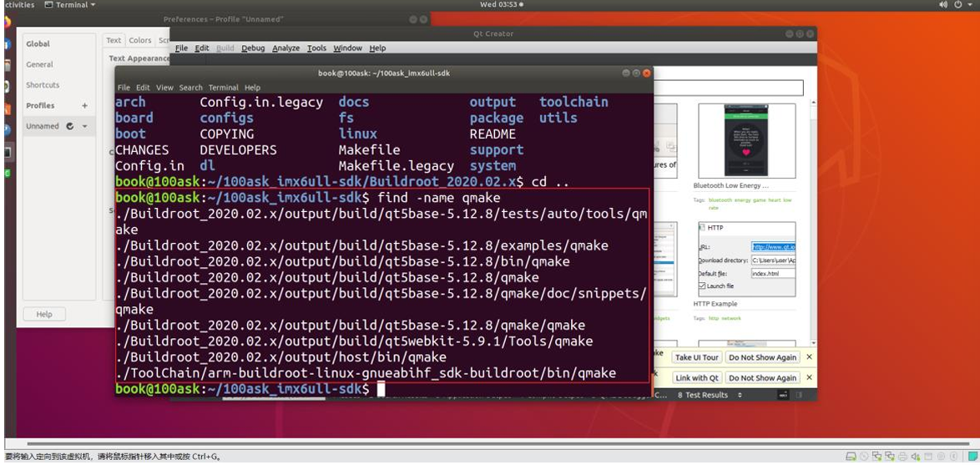980x465 pixels.
Task: Click the down arrow of the examples list scrollbar
Action: tap(813, 342)
